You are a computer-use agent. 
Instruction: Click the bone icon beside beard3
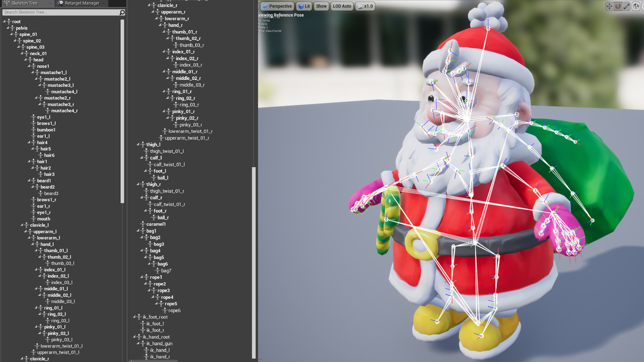[41, 194]
